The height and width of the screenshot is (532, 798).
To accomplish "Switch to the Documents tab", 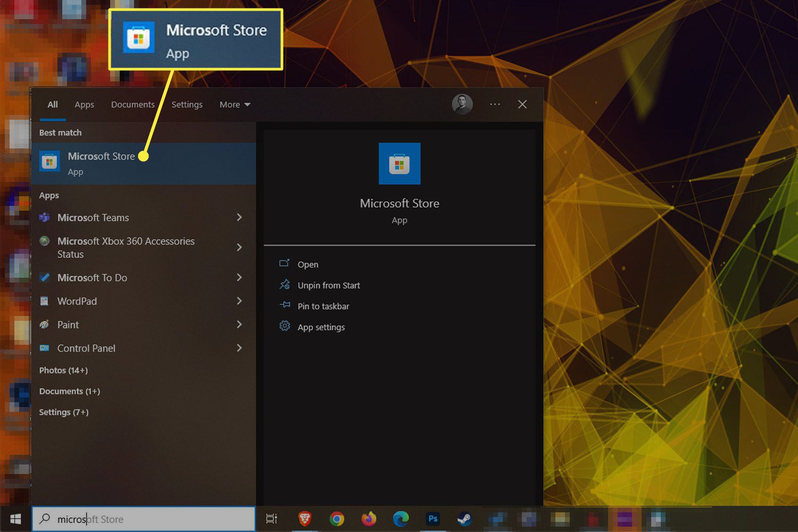I will [132, 105].
